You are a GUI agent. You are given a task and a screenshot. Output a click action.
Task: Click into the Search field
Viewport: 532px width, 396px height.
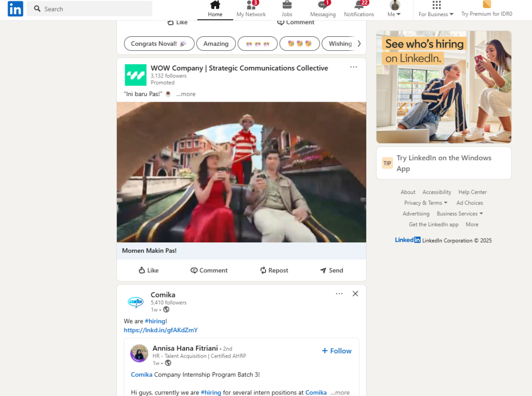89,8
